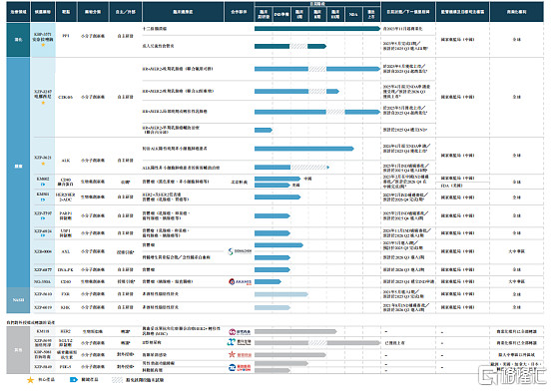Select the gray out-licensed category cell

click(18, 350)
